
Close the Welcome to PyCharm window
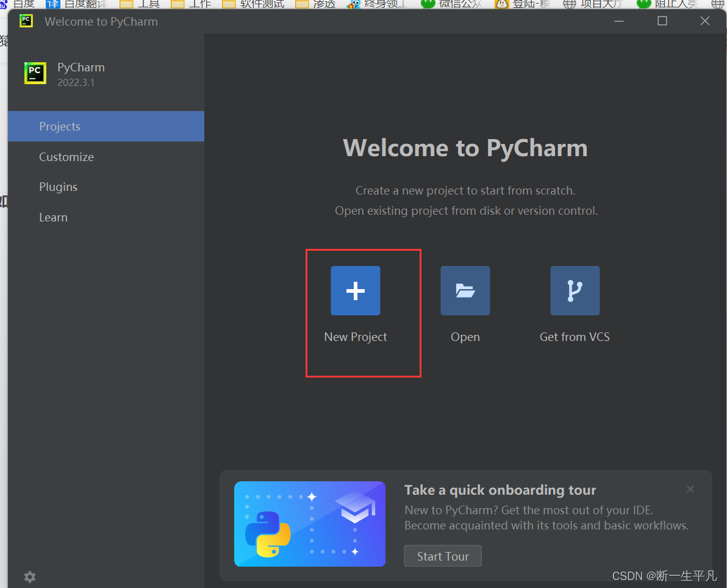705,21
